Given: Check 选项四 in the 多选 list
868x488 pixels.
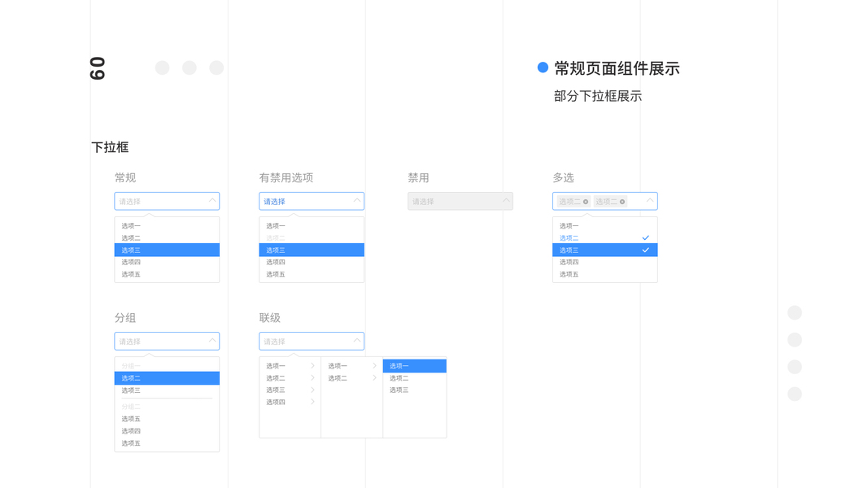Looking at the screenshot, I should click(604, 262).
